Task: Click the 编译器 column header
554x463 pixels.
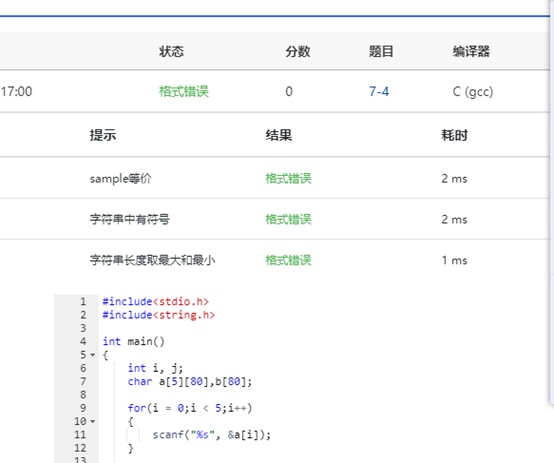Action: 471,51
